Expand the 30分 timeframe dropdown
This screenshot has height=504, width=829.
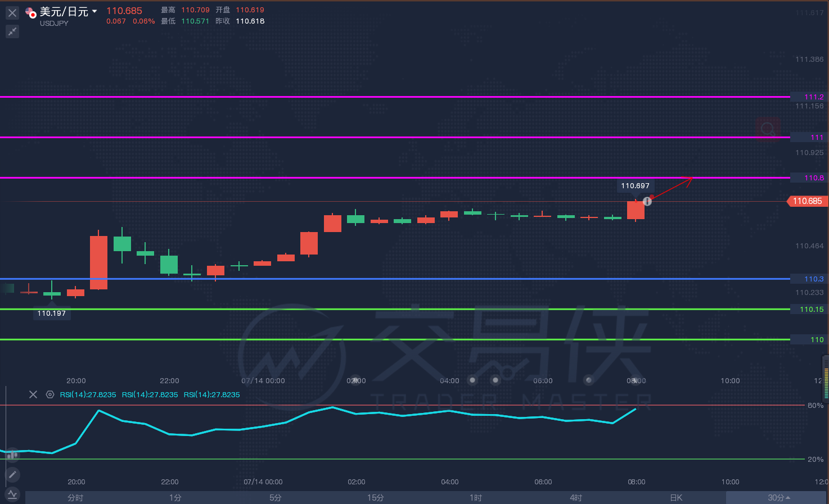(778, 498)
